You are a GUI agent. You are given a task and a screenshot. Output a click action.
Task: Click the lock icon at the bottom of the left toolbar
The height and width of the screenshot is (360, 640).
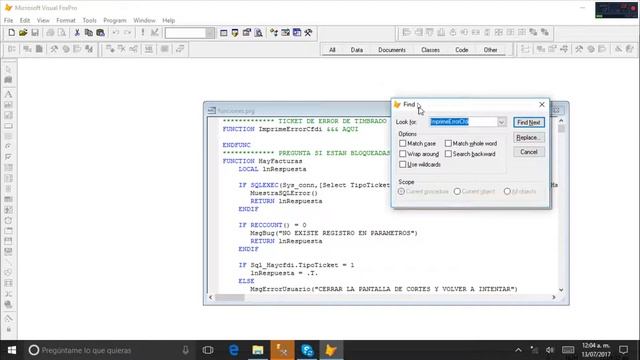click(x=8, y=329)
